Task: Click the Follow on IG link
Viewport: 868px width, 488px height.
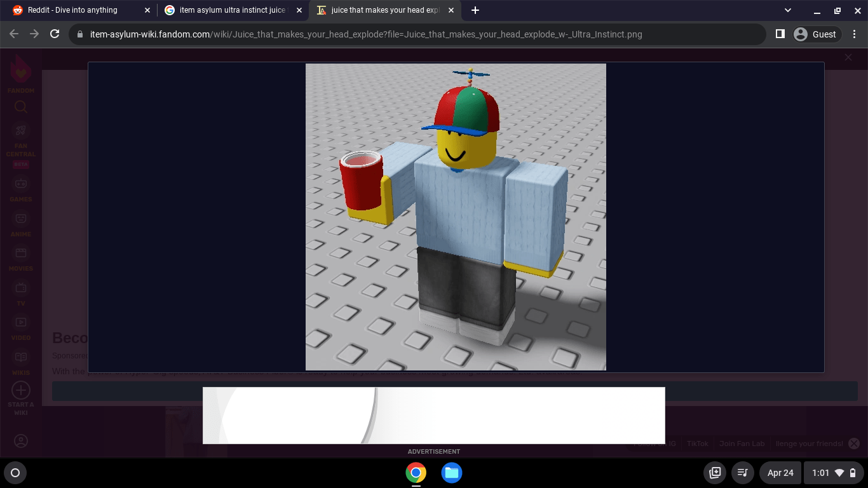Action: (654, 444)
